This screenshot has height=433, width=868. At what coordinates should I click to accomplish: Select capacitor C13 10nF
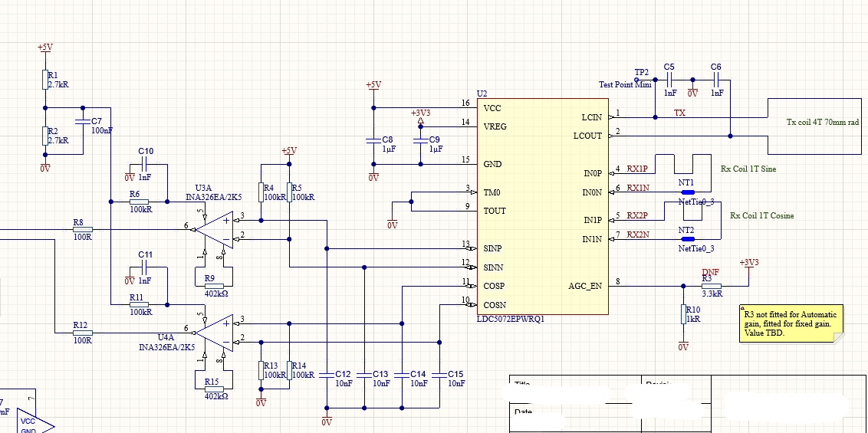(x=364, y=375)
